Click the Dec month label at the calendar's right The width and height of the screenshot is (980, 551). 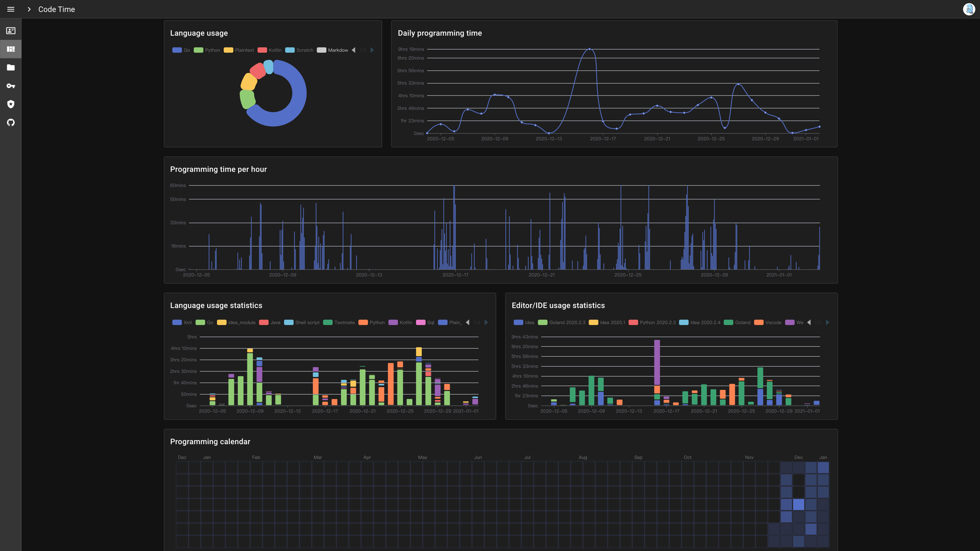click(x=799, y=457)
